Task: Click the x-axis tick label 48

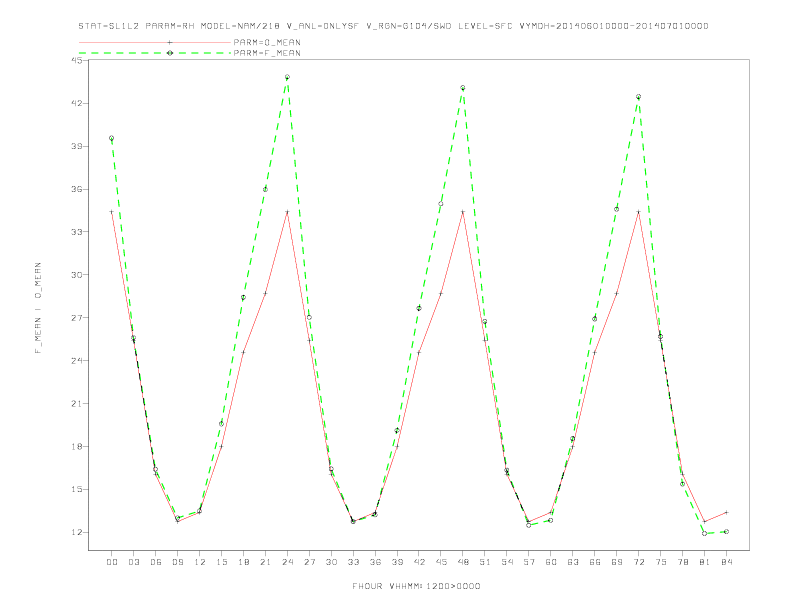Action: tap(463, 562)
